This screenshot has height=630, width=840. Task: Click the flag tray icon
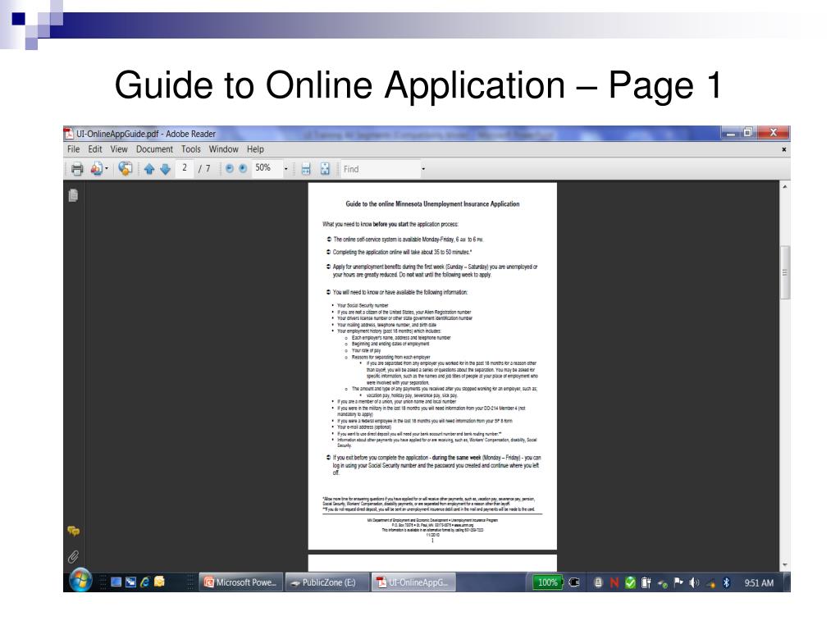pyautogui.click(x=678, y=582)
